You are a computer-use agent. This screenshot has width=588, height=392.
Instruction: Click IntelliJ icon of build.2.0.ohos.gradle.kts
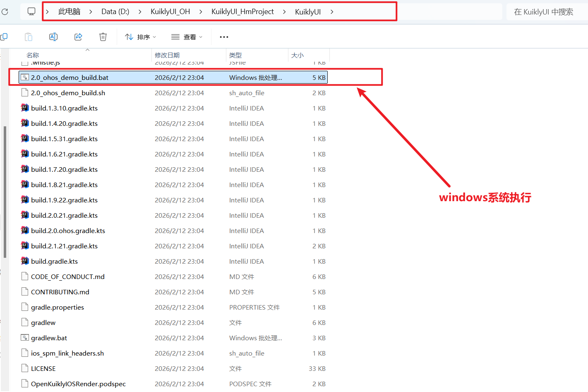coord(25,231)
